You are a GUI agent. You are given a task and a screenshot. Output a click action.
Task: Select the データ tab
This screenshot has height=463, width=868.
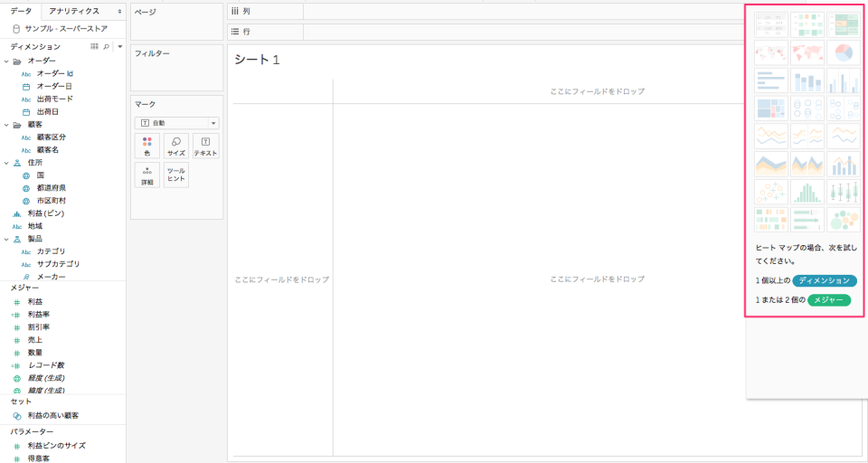pos(21,11)
